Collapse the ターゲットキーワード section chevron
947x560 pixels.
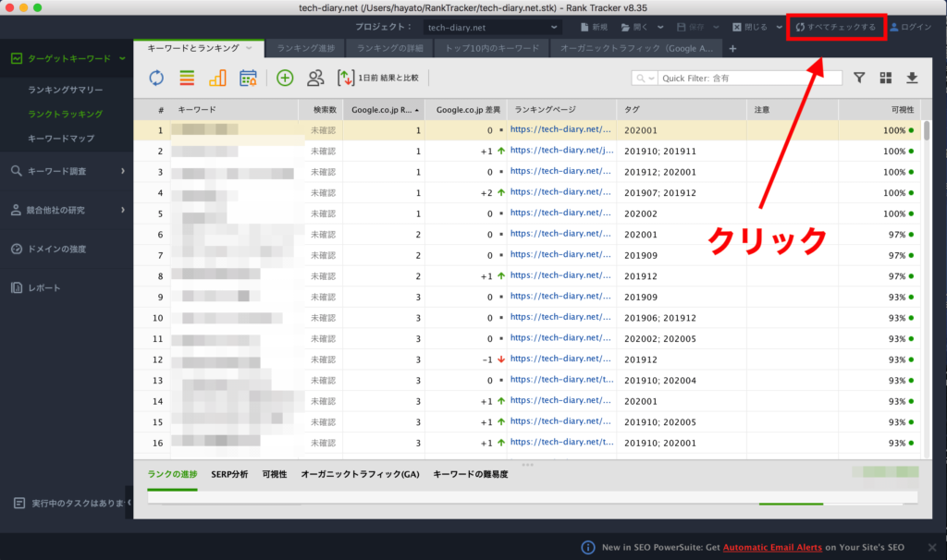tap(122, 58)
